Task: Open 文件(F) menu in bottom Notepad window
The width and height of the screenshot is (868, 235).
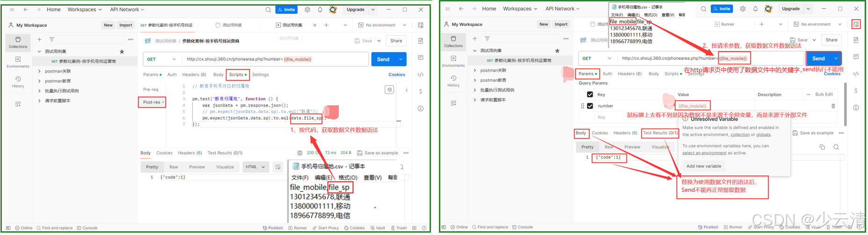Action: tap(300, 177)
